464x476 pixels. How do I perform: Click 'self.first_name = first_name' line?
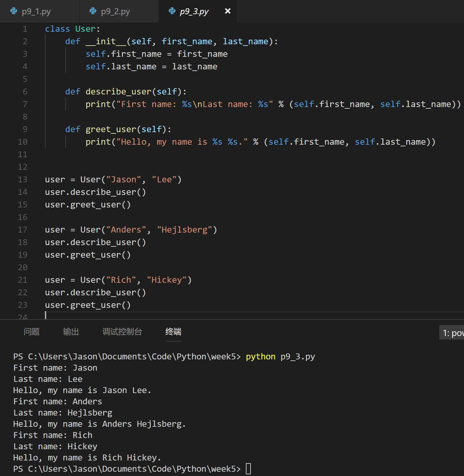click(156, 54)
